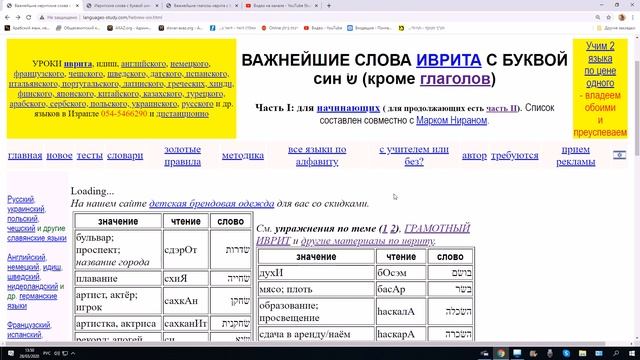Image resolution: width=640 pixels, height=360 pixels.
Task: Open File Explorer folder in taskbar
Action: click(x=582, y=353)
